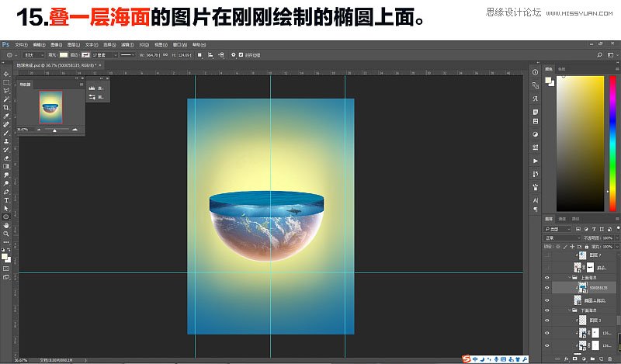Open the 滤镜 menu
The height and width of the screenshot is (364, 621).
(127, 45)
